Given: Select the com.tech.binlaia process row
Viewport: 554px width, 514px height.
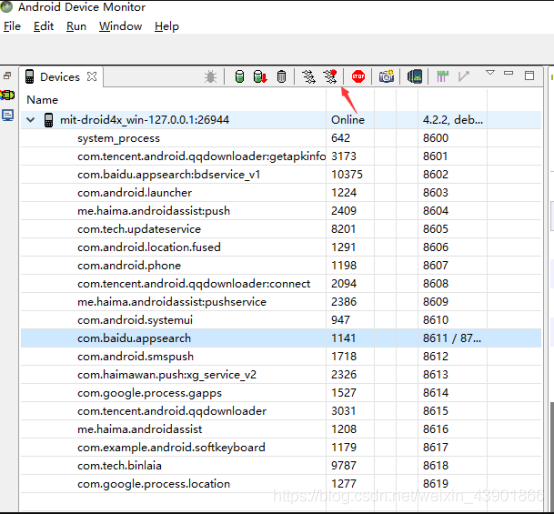Looking at the screenshot, I should click(x=281, y=466).
